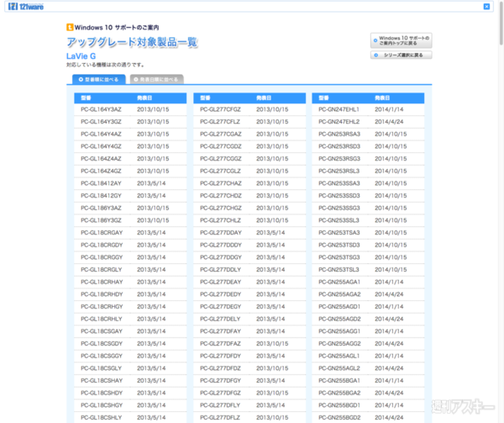
Task: Select model PC-GN255AGA1
Action: [339, 282]
